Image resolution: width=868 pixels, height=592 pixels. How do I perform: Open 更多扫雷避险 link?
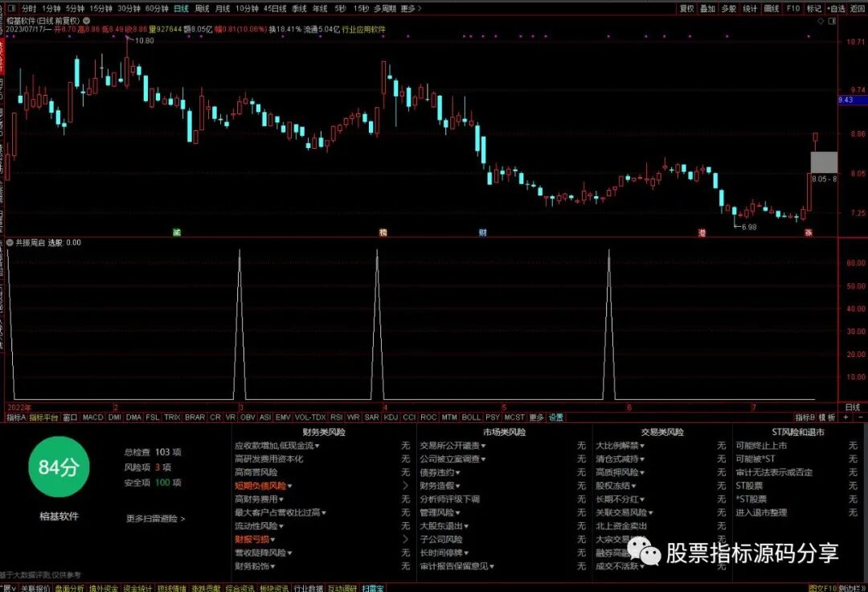coord(156,518)
